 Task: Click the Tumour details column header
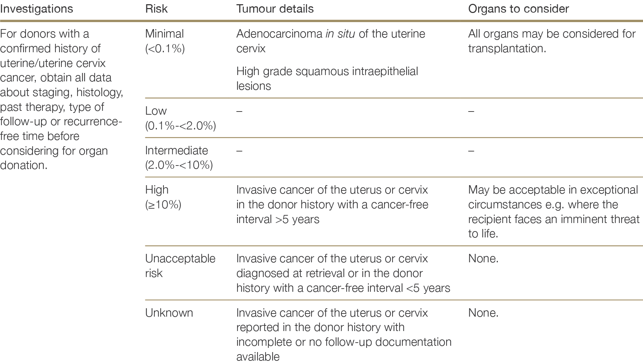[275, 9]
